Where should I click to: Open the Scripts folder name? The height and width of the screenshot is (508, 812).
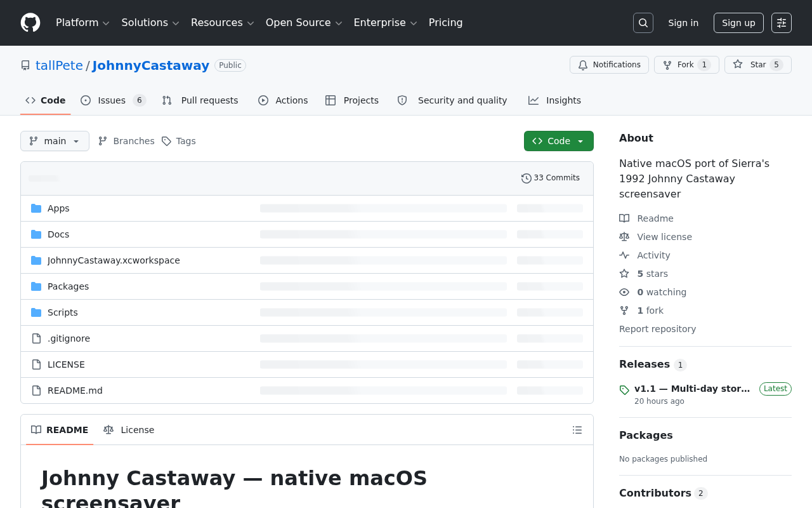point(63,312)
